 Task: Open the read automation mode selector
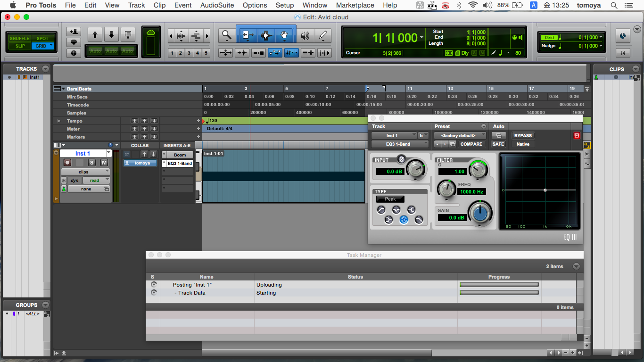96,181
